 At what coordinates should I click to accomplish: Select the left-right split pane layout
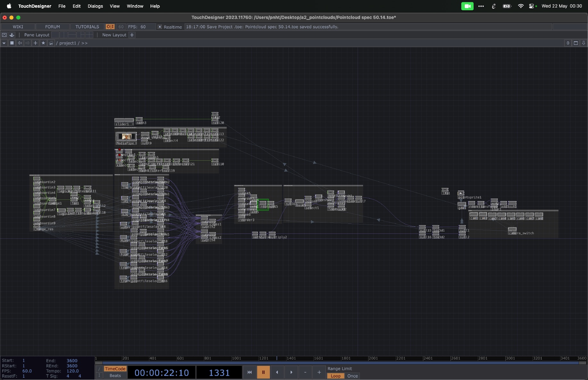click(x=64, y=35)
